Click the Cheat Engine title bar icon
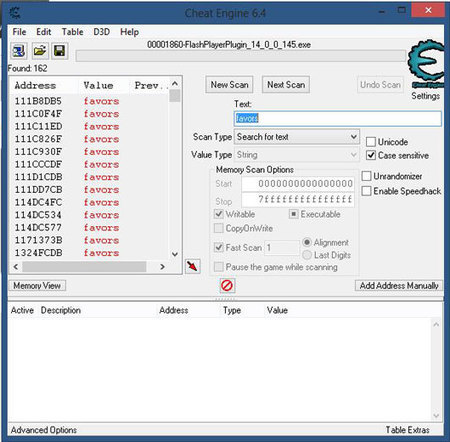The height and width of the screenshot is (442, 450). 15,13
